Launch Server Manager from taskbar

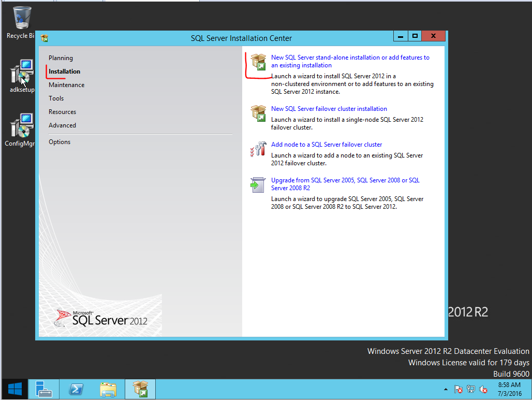[43, 389]
